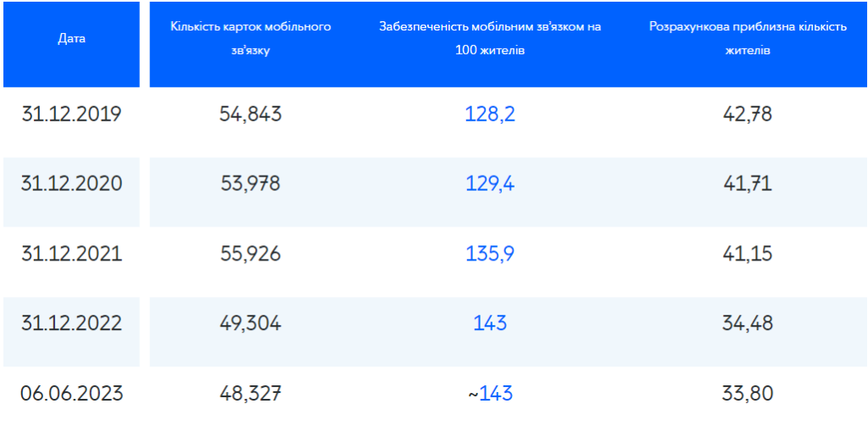868x426 pixels.
Task: Click the Розрахункова приблизна кількість жителів header
Action: click(748, 39)
